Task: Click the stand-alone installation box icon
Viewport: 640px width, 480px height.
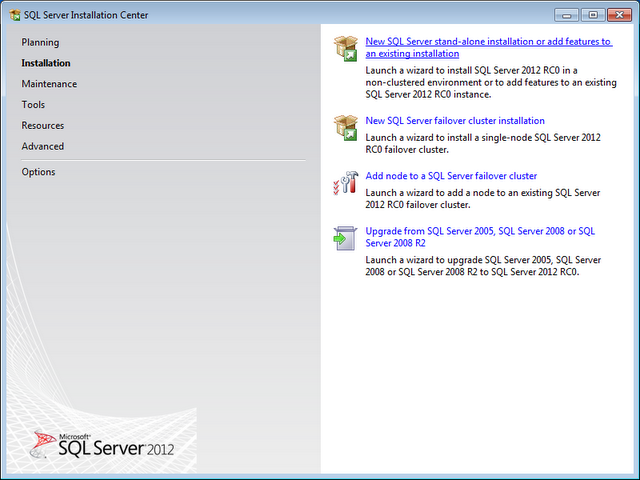Action: 346,49
